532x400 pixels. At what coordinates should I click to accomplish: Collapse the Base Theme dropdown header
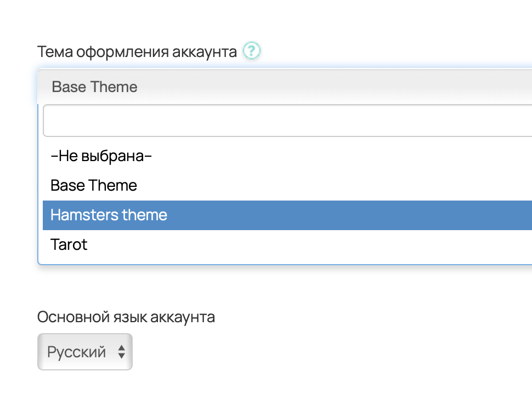pyautogui.click(x=285, y=87)
